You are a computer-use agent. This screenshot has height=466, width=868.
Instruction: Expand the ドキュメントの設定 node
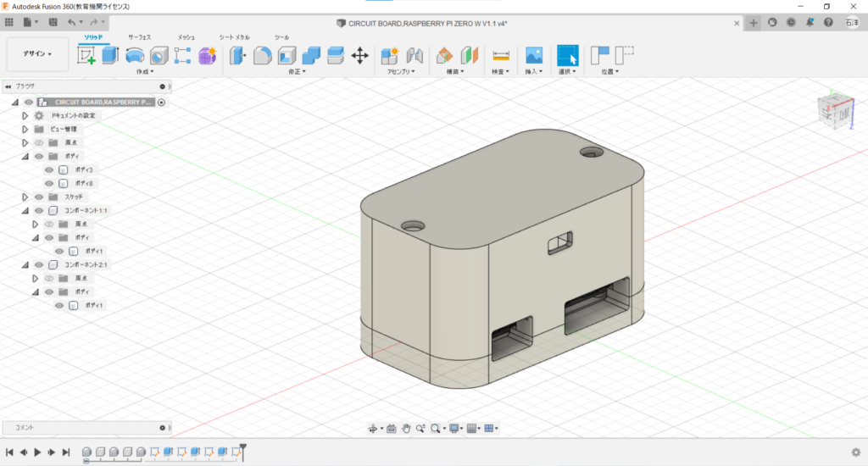click(x=25, y=116)
